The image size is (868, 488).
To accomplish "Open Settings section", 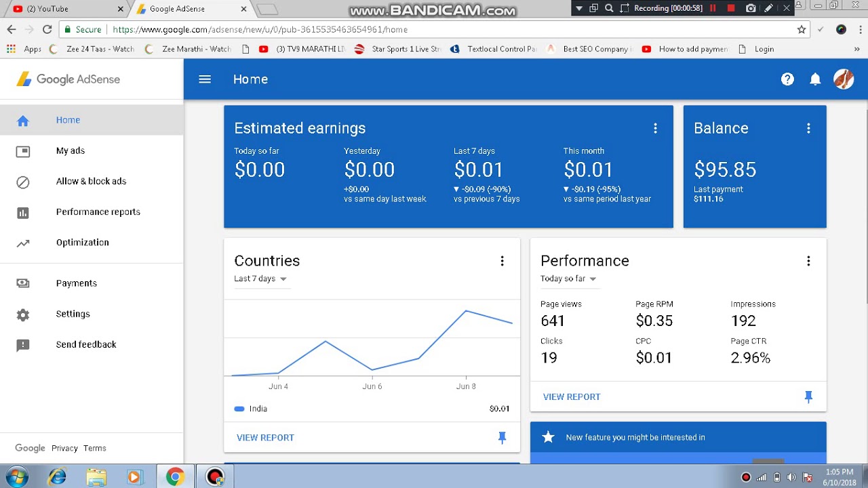I will coord(92,314).
